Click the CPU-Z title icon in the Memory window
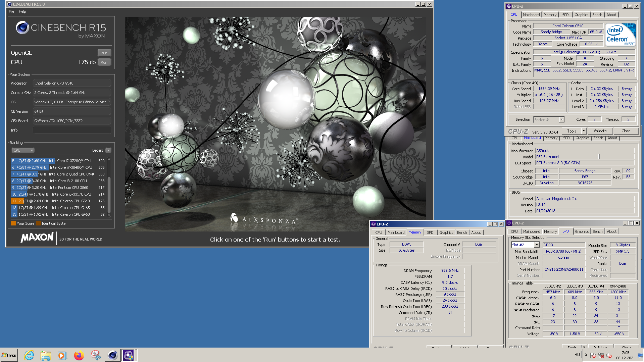 tap(373, 224)
